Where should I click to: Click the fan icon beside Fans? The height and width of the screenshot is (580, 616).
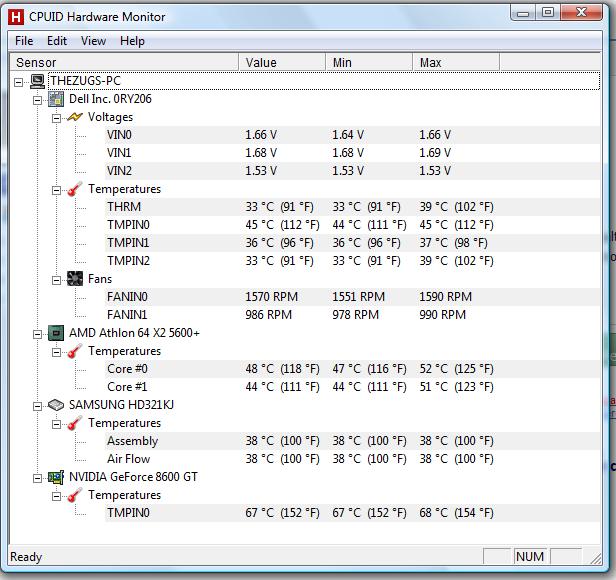tap(75, 279)
